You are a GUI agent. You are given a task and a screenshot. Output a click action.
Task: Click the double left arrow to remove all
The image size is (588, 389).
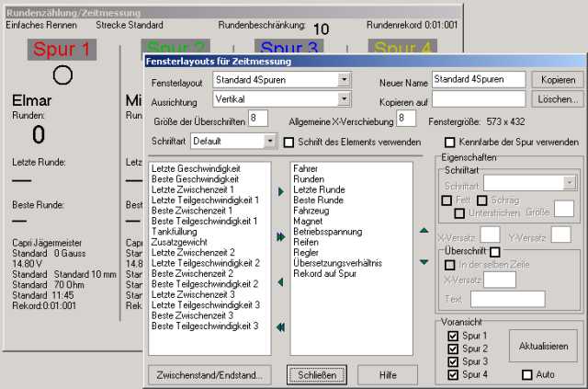280,326
